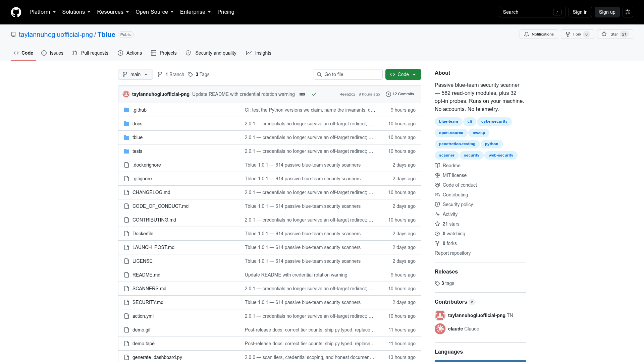The width and height of the screenshot is (644, 362).
Task: Open the Projects tab
Action: coord(164,53)
